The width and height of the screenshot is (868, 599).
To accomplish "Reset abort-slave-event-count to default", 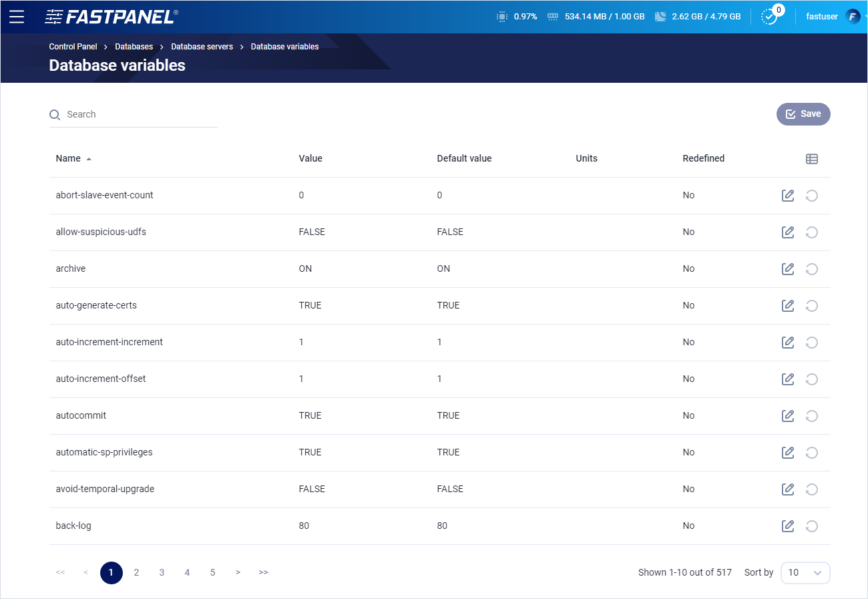I will coord(812,196).
